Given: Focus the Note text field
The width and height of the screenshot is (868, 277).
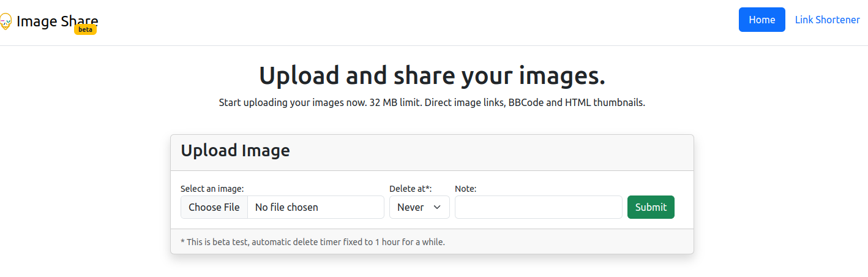Looking at the screenshot, I should [539, 207].
